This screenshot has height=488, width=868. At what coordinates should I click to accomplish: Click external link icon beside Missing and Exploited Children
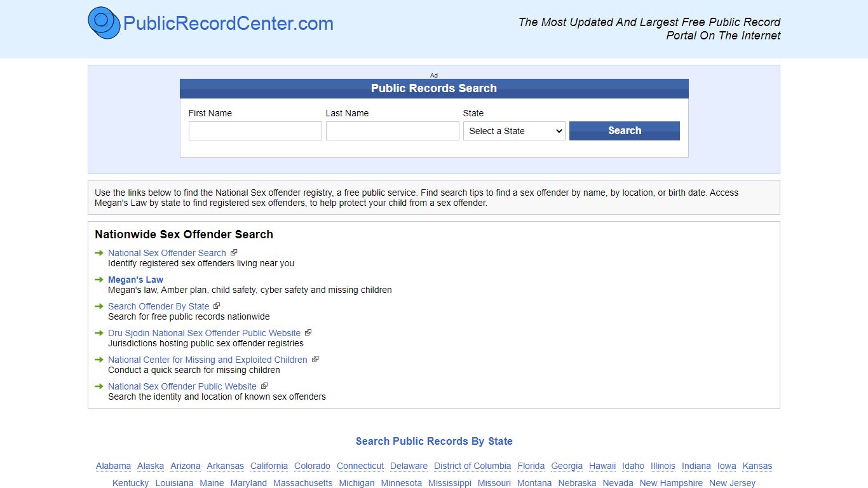[x=315, y=359]
